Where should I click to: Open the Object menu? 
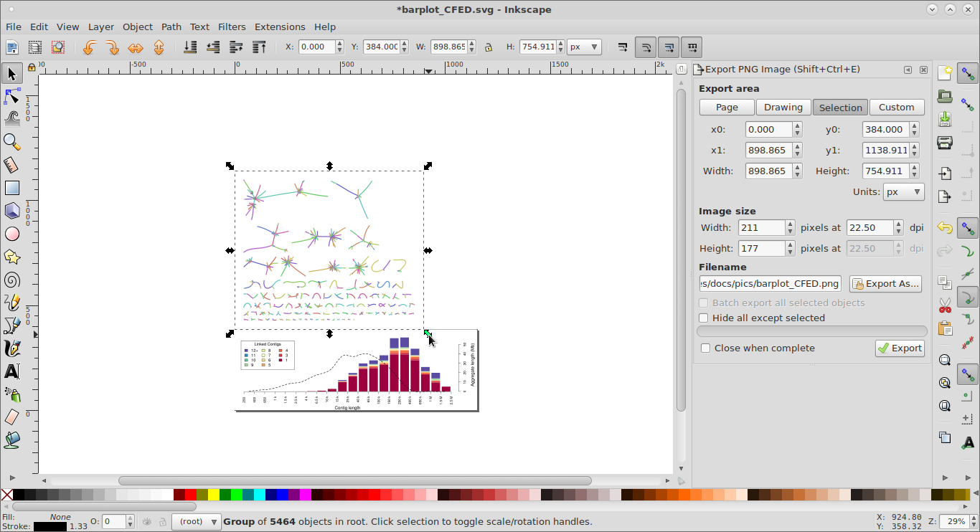pyautogui.click(x=138, y=27)
